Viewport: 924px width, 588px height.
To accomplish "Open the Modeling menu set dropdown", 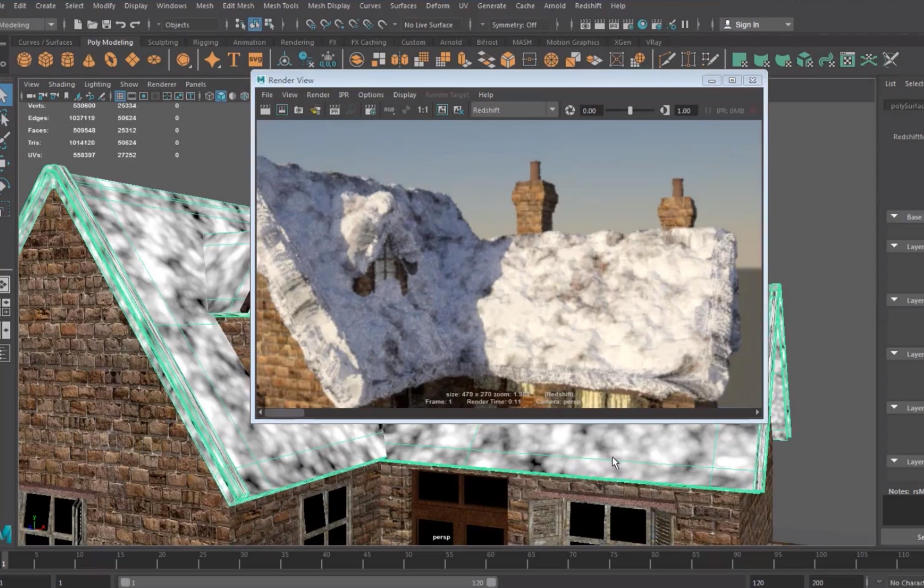I will point(51,25).
